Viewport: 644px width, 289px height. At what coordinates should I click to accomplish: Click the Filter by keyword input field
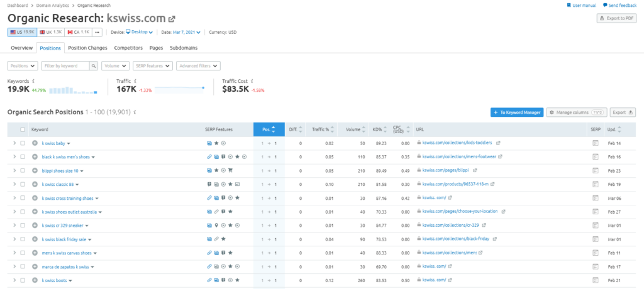pyautogui.click(x=65, y=66)
